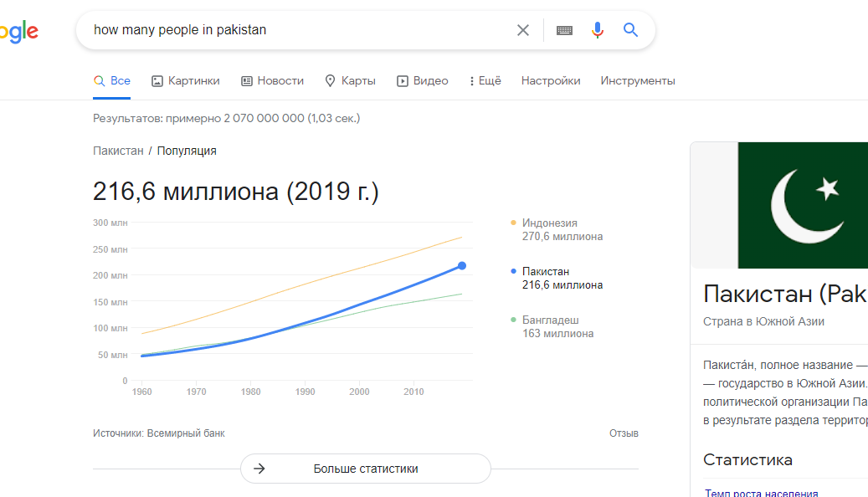The image size is (868, 497).
Task: Click the Отзыв feedback link
Action: [624, 433]
